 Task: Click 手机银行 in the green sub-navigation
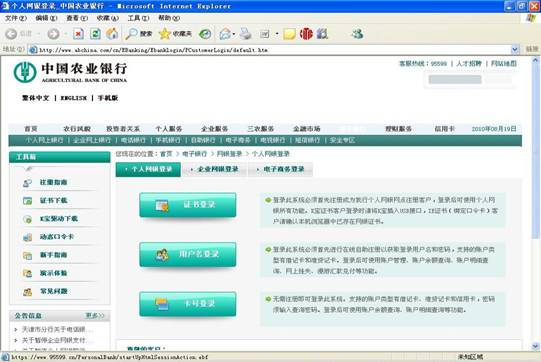[168, 140]
